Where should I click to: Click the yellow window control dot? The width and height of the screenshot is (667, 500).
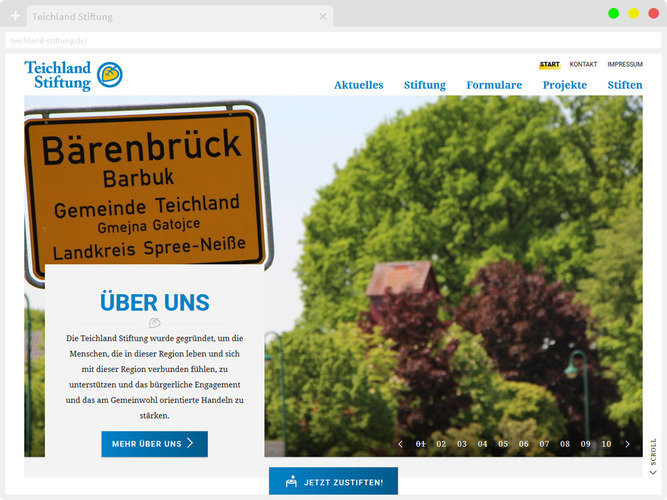click(633, 13)
